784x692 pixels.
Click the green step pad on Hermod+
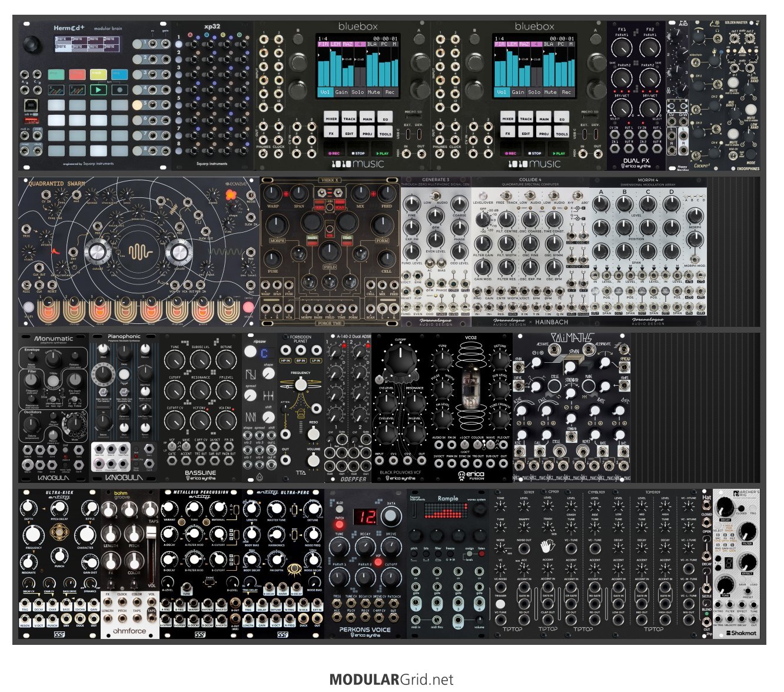pyautogui.click(x=56, y=74)
